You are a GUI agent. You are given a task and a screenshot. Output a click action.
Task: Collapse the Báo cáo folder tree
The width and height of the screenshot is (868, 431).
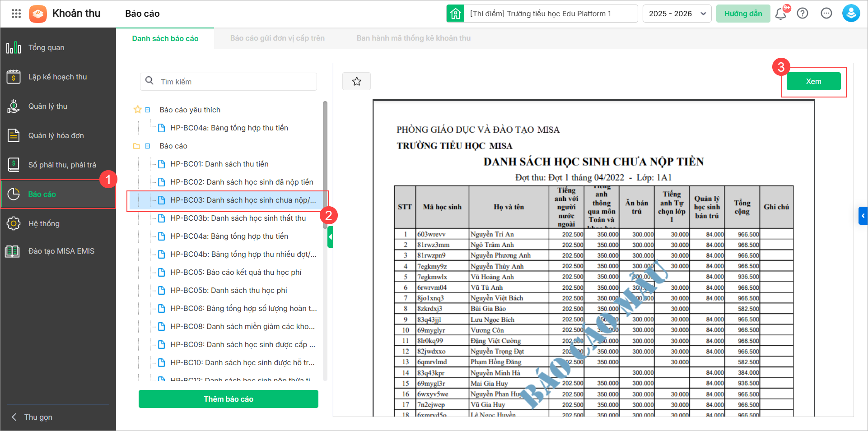(x=147, y=146)
